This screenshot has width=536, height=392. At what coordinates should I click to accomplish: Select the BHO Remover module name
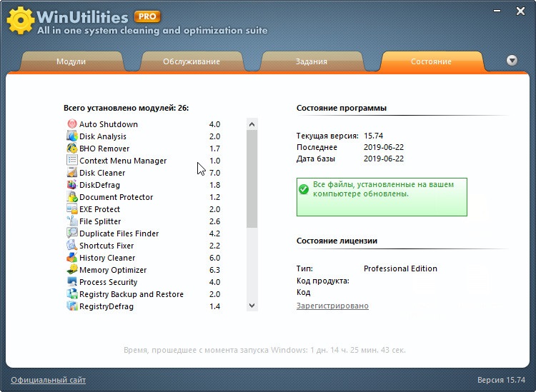104,149
